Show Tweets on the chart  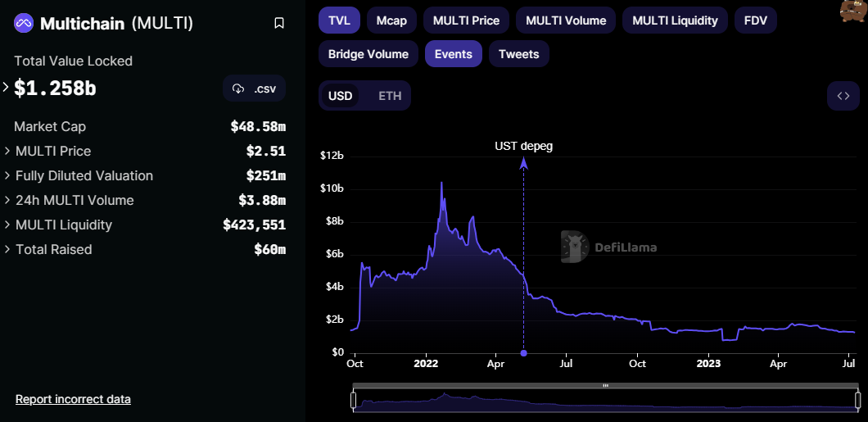coord(518,54)
